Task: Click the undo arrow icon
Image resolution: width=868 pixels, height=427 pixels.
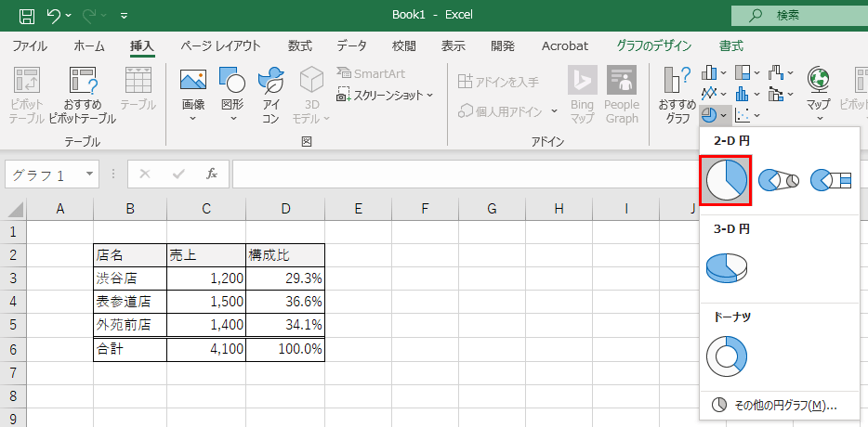Action: (x=54, y=16)
